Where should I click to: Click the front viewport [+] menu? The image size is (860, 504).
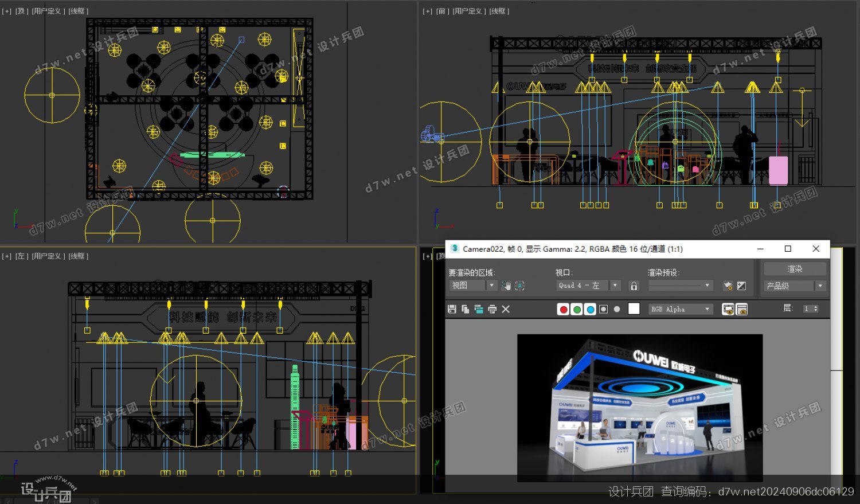(427, 11)
